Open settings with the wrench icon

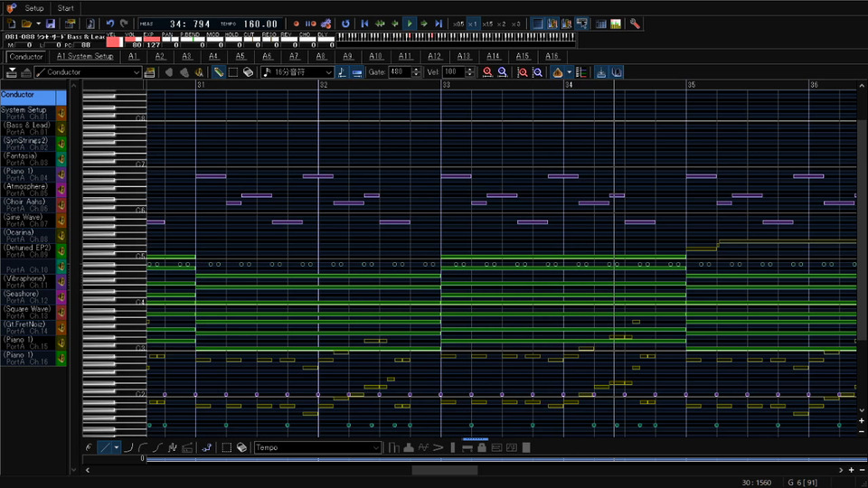coord(635,23)
